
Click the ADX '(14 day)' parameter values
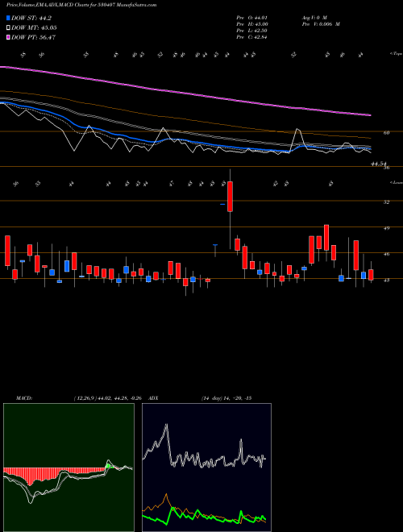point(226,398)
